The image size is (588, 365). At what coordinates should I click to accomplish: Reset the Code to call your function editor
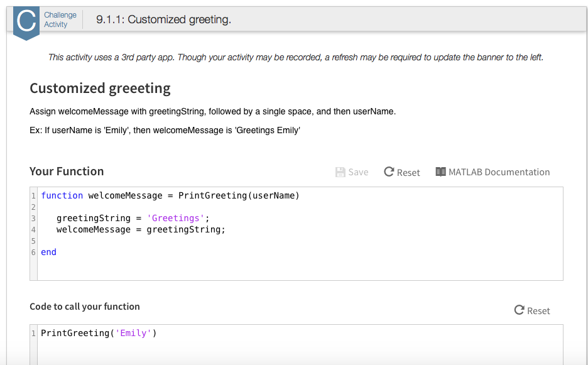tap(532, 310)
